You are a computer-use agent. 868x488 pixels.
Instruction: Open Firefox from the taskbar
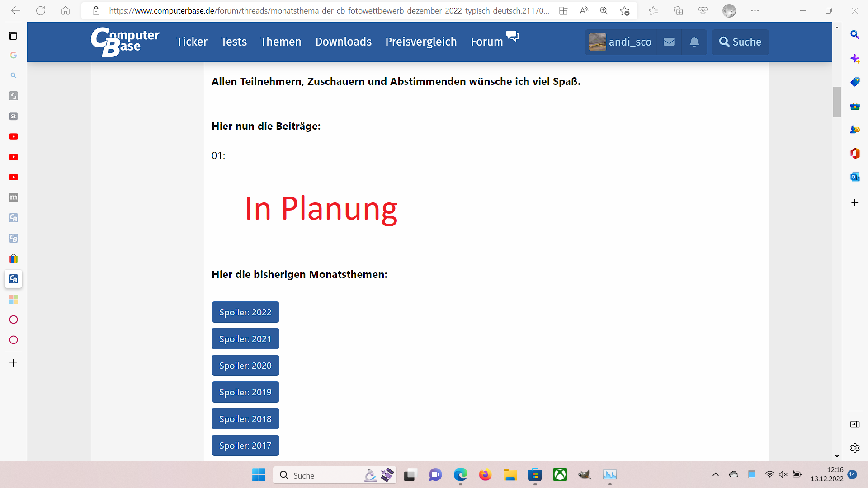pos(485,475)
